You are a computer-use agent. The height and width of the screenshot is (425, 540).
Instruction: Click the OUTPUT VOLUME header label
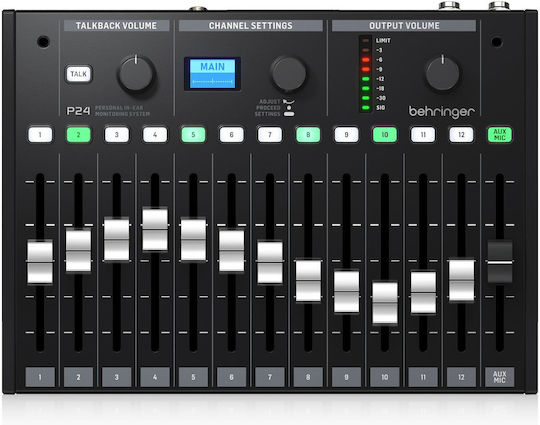pos(404,26)
